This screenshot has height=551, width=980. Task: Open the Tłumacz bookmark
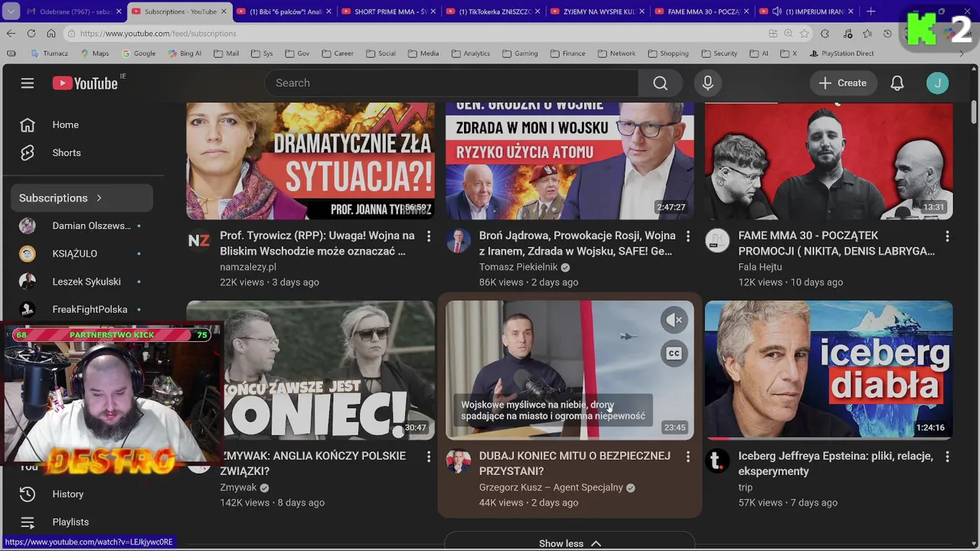pos(49,54)
